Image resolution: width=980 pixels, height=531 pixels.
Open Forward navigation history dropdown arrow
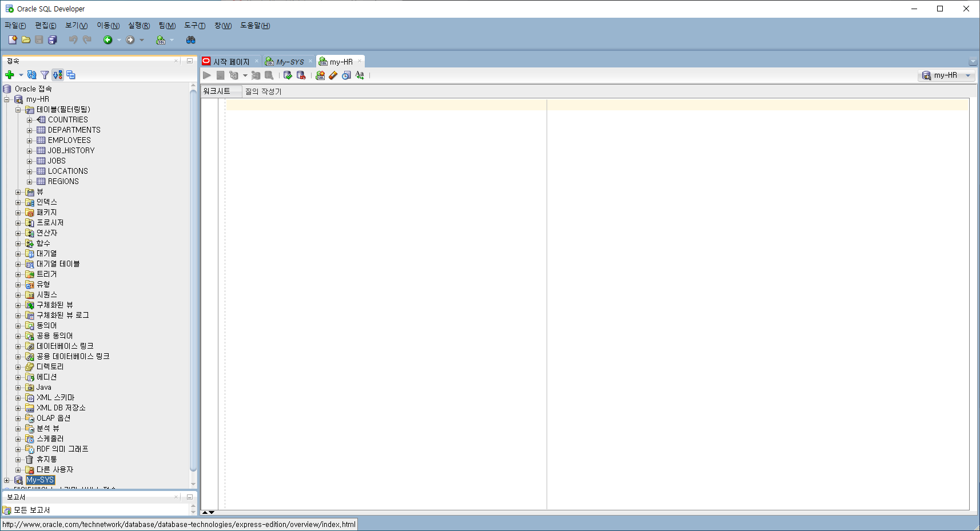point(142,40)
